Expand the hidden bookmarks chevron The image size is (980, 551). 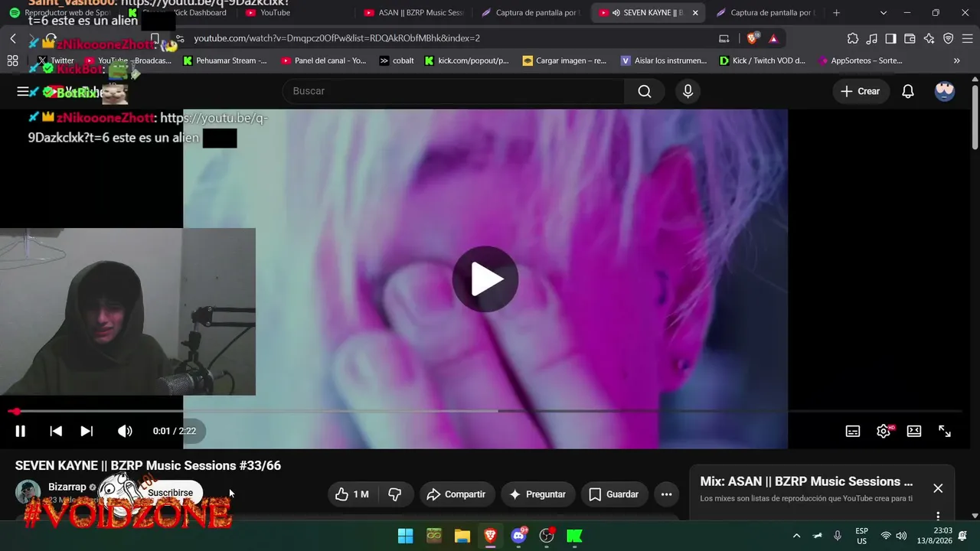pos(956,60)
